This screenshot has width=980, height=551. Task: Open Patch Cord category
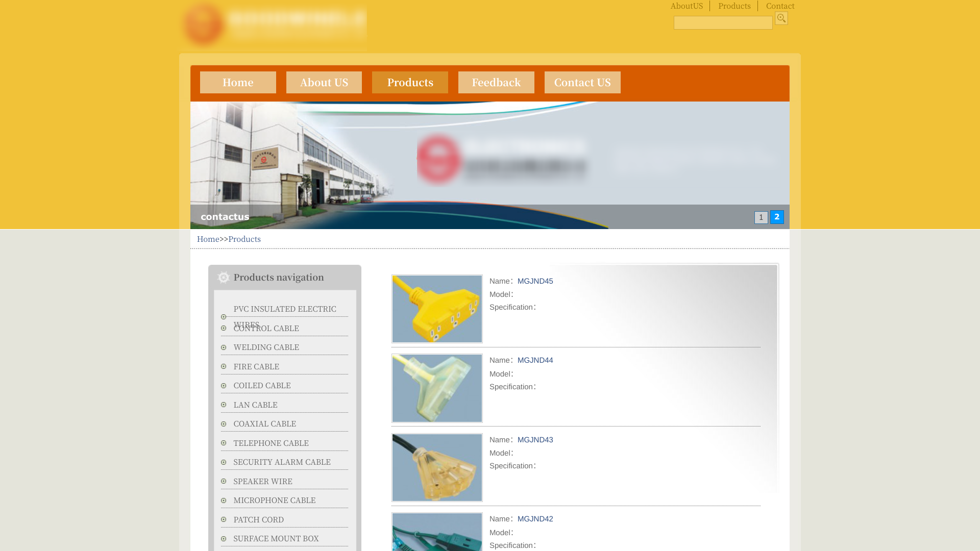click(x=259, y=520)
